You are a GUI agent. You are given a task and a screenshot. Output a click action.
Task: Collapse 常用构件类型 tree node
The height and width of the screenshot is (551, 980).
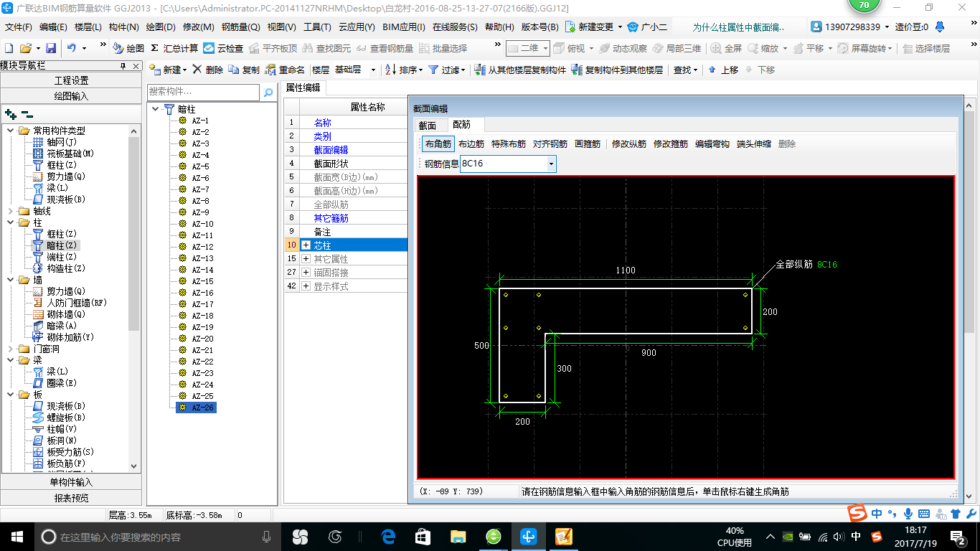coord(10,131)
